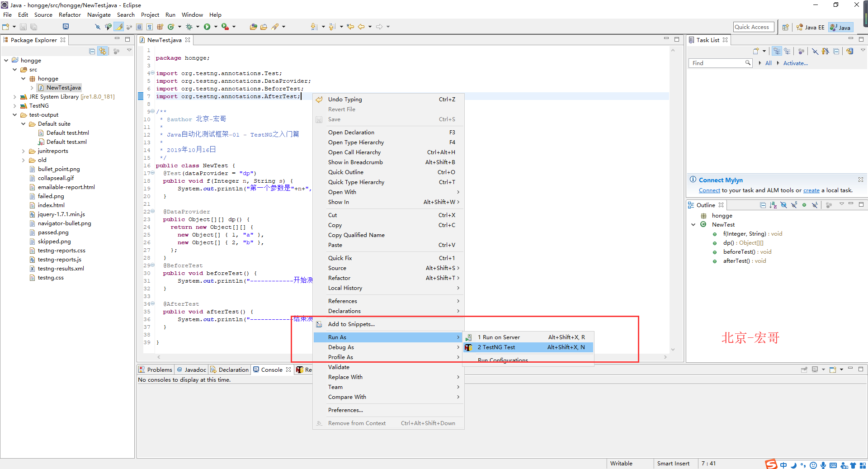Toggle Show Whitespace Characters pilcrow icon
Image resolution: width=868 pixels, height=469 pixels.
pos(150,27)
